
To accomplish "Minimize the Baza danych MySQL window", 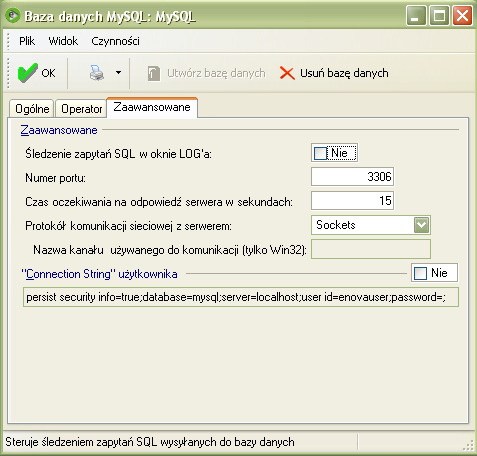I will [416, 16].
